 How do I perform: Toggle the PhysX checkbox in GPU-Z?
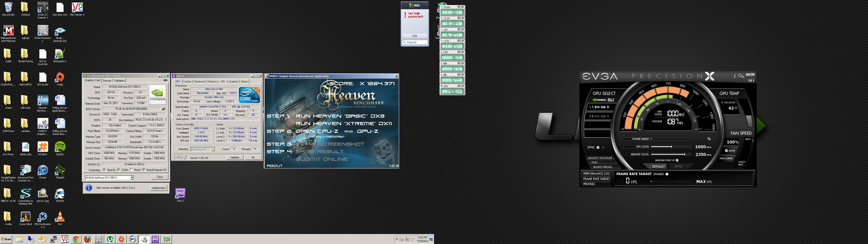(x=131, y=170)
